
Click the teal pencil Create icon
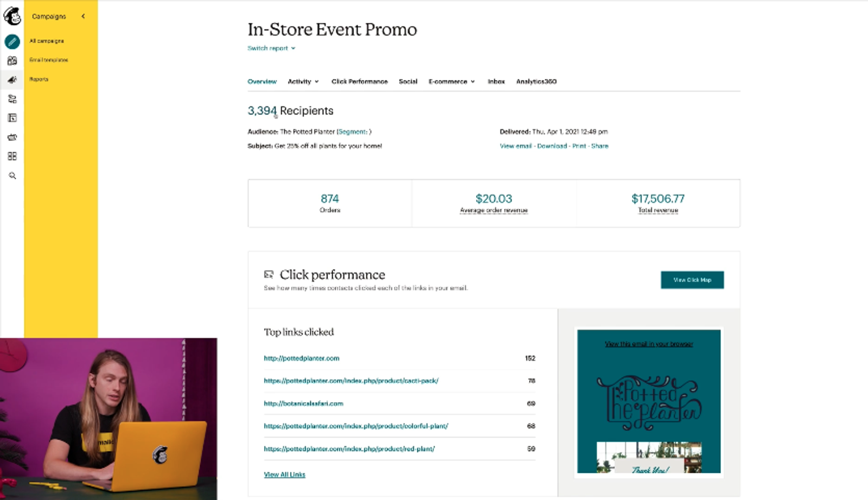12,41
